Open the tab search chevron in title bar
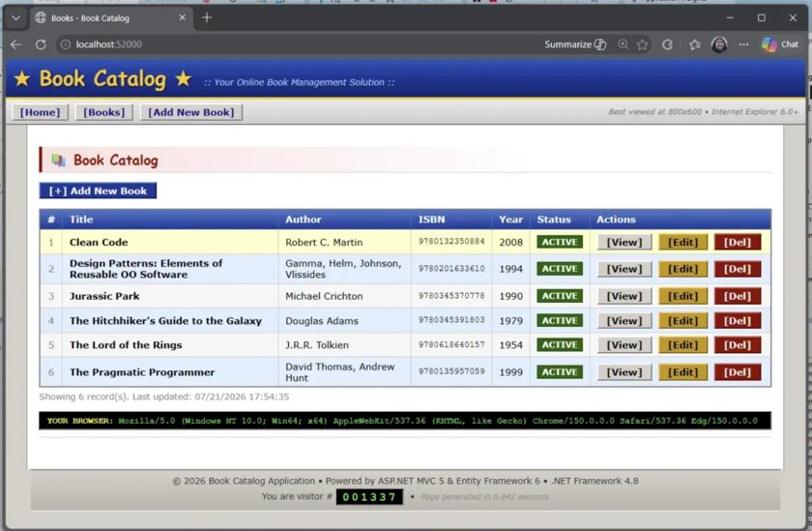 point(16,18)
